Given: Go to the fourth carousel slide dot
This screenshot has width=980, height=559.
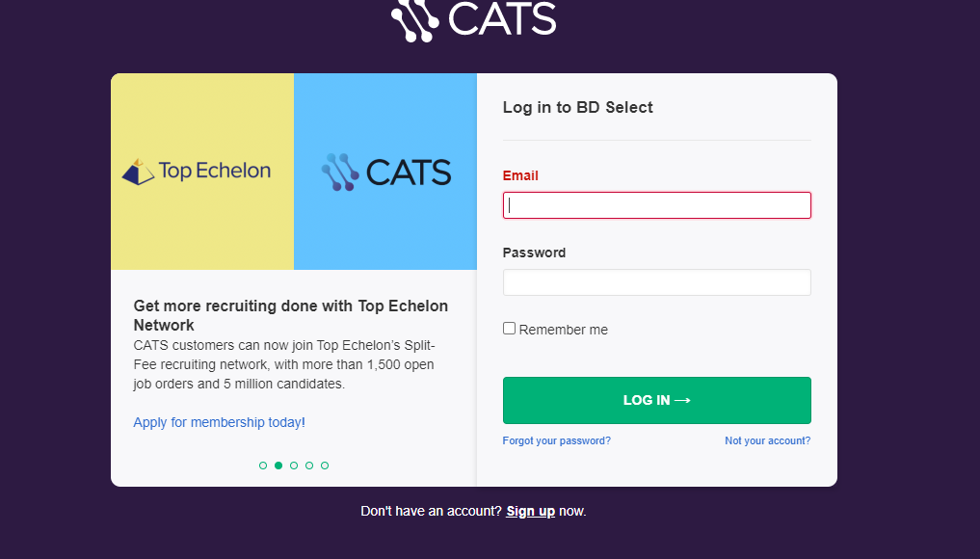Looking at the screenshot, I should [309, 466].
